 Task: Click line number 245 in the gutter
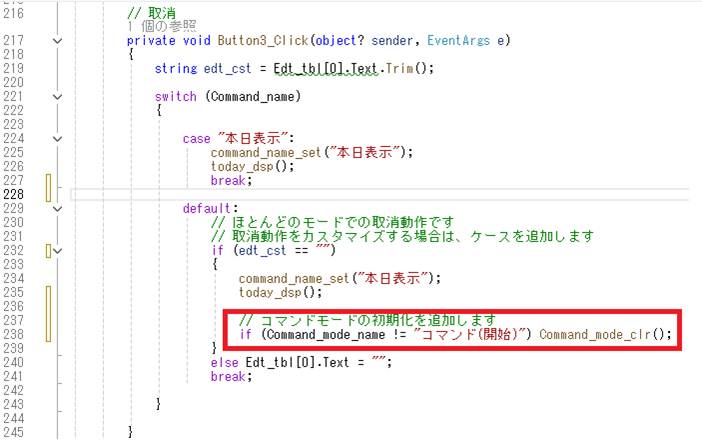16,431
